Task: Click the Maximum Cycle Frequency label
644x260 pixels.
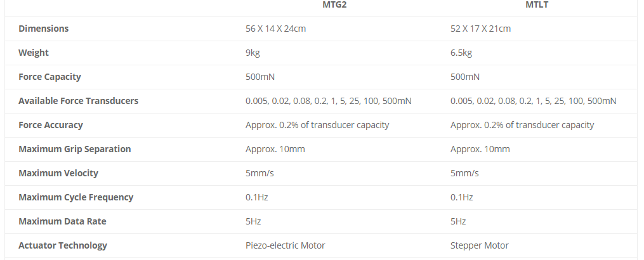Action: [76, 197]
